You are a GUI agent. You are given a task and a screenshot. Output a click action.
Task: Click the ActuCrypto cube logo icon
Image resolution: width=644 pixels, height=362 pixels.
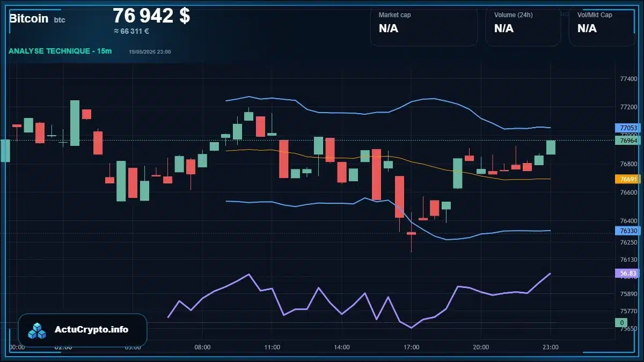(37, 330)
